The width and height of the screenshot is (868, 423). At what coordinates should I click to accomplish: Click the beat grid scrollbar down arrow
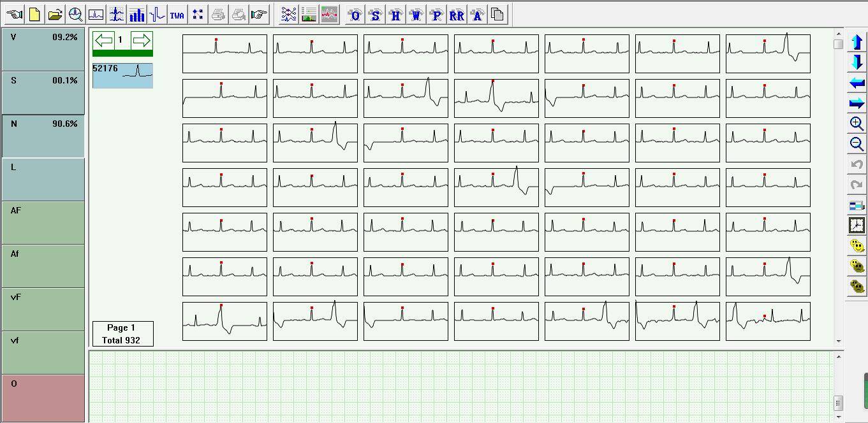(x=838, y=342)
